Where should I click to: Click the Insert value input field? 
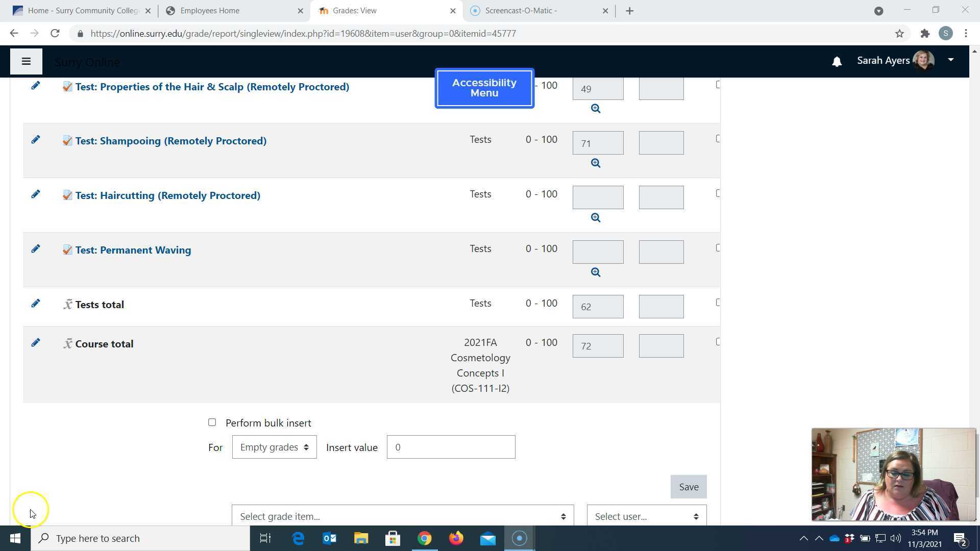click(451, 447)
